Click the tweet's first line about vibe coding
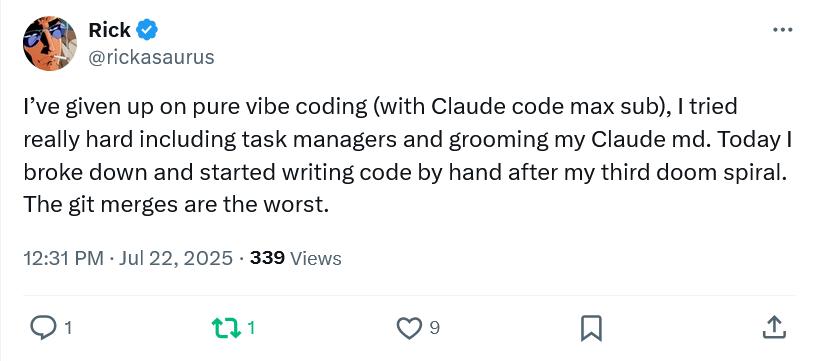The width and height of the screenshot is (816, 361). coord(380,107)
